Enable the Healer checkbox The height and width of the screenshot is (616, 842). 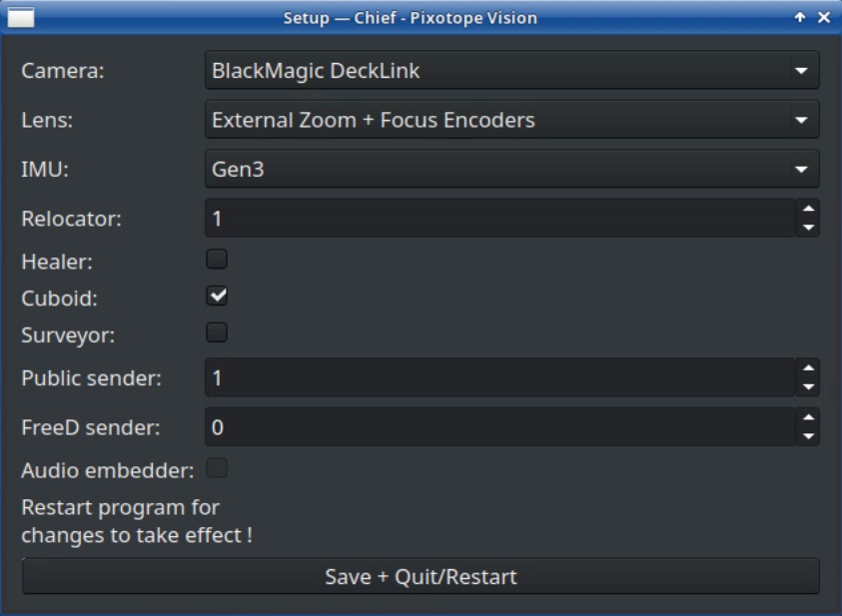point(217,259)
